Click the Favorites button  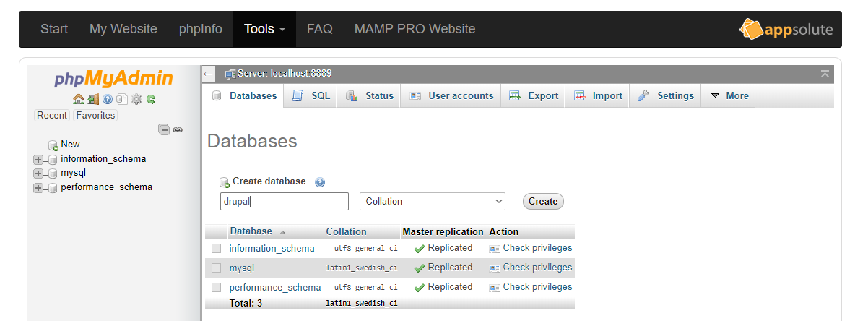(x=95, y=115)
